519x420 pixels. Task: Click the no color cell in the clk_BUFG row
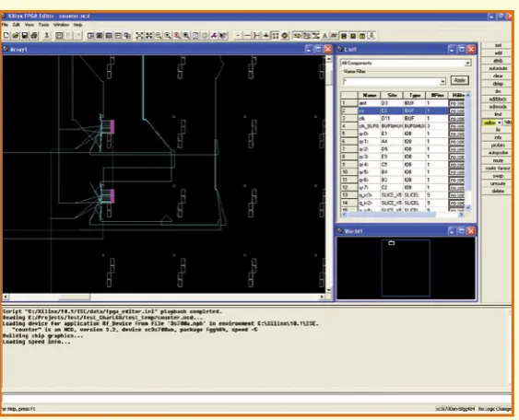[457, 126]
